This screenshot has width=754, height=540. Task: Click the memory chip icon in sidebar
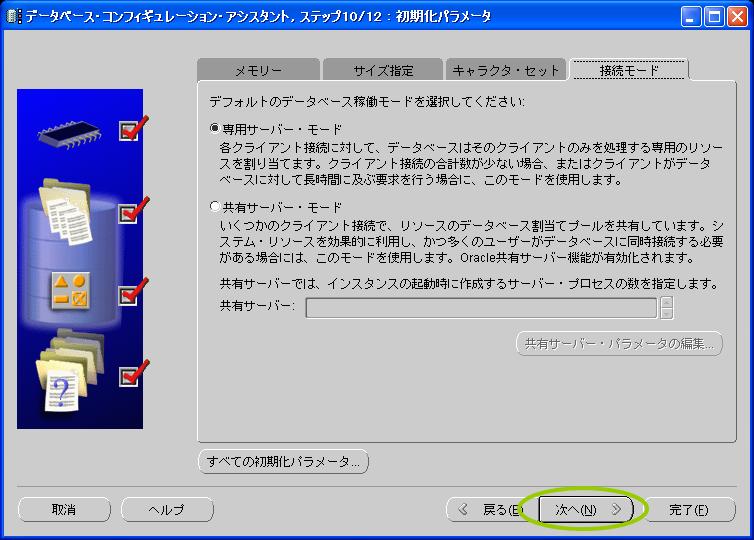pyautogui.click(x=70, y=131)
